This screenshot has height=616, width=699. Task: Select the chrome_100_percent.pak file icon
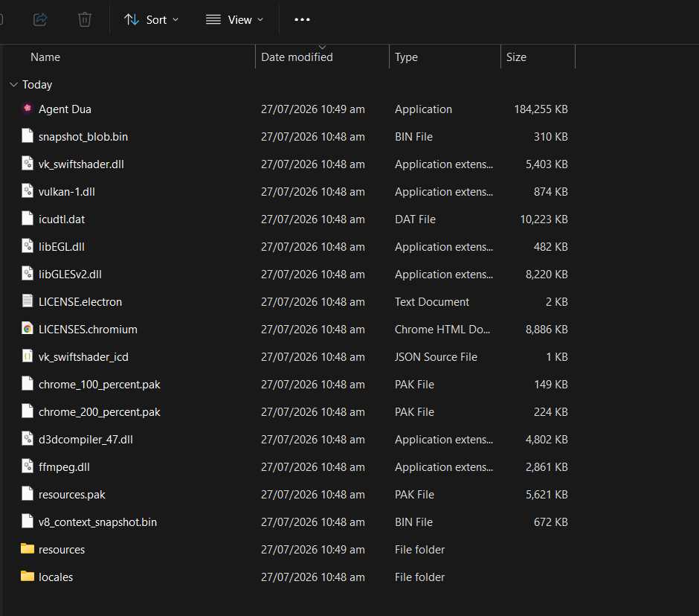pyautogui.click(x=28, y=384)
